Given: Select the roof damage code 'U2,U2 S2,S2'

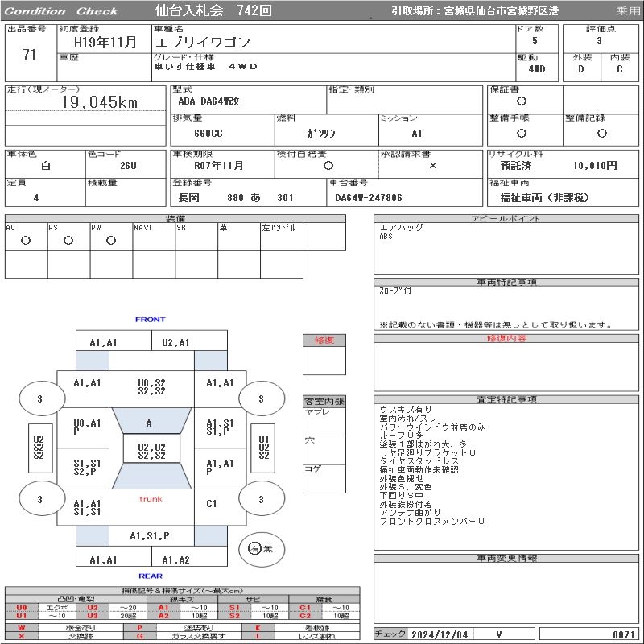Looking at the screenshot, I should (151, 452).
